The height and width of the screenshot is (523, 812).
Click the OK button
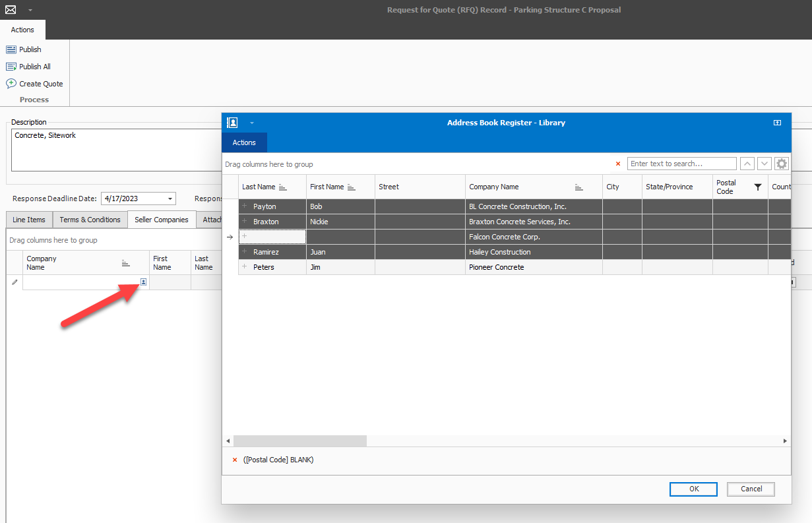pyautogui.click(x=693, y=489)
